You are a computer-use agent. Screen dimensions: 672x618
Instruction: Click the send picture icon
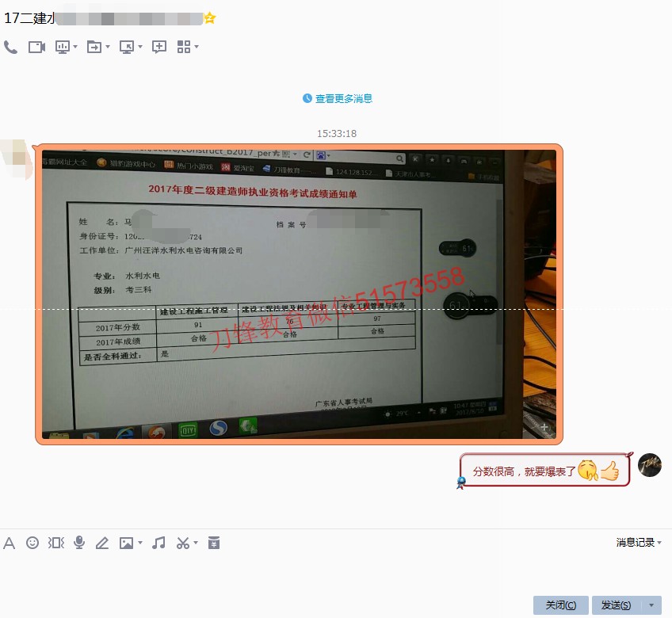click(126, 543)
